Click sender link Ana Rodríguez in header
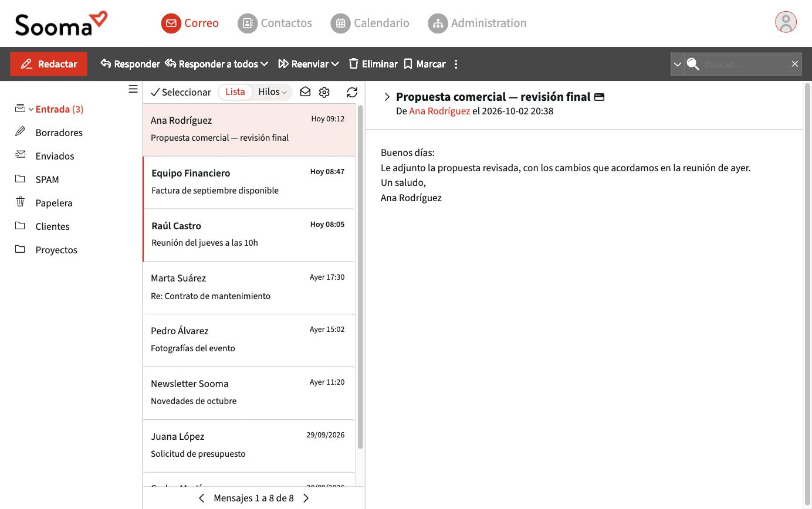812x509 pixels. 439,111
